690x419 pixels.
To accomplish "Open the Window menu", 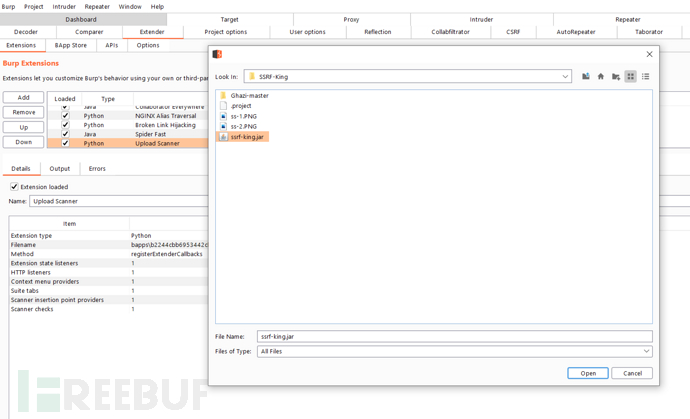I will pyautogui.click(x=130, y=7).
